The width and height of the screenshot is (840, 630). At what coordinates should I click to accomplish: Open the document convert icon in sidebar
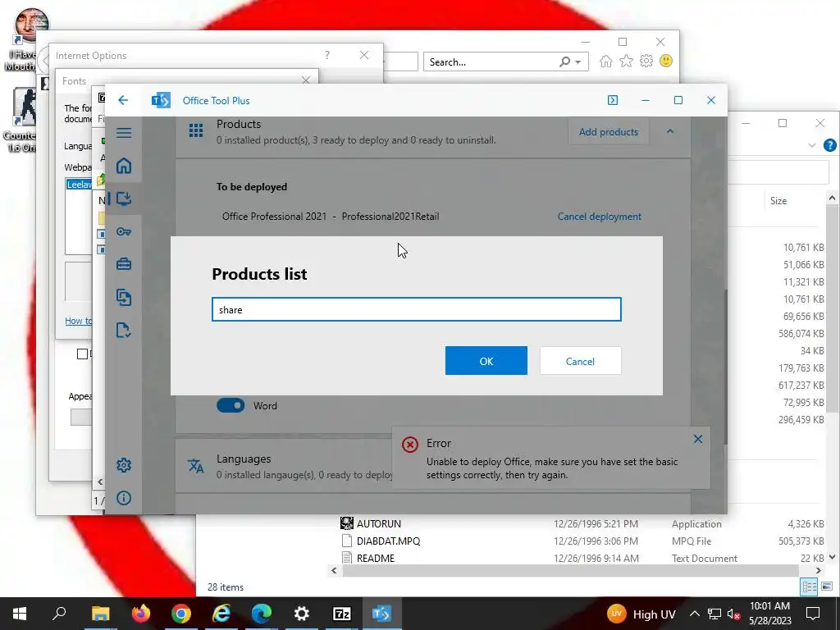[124, 297]
